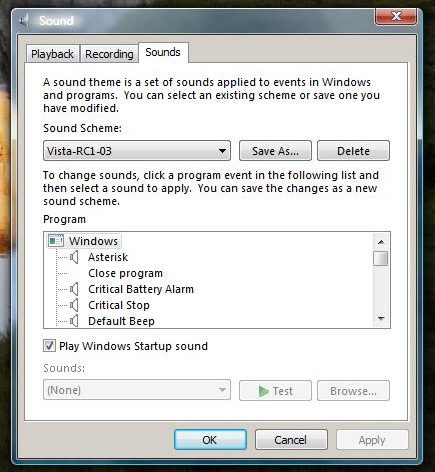The height and width of the screenshot is (472, 435).
Task: Click the program list scrollbar thumb
Action: click(x=381, y=259)
